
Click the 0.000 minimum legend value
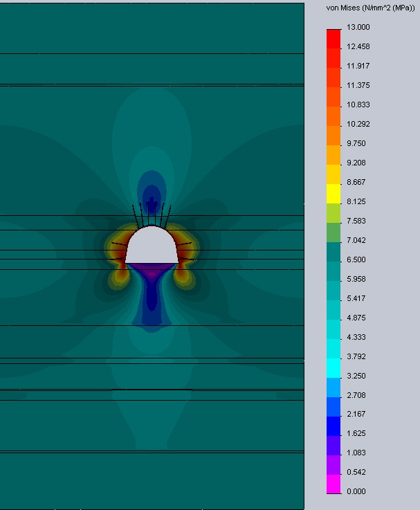[x=356, y=491]
